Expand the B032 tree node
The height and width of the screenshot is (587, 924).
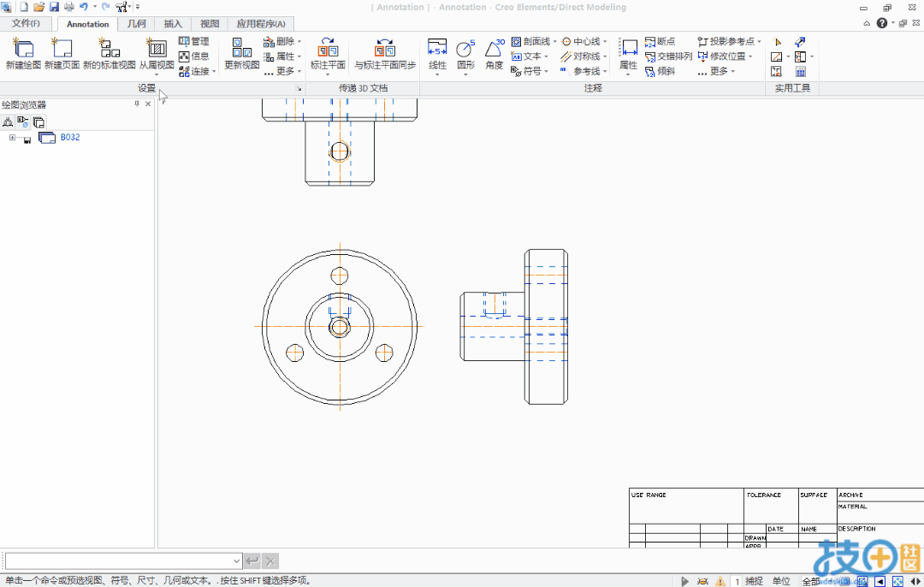click(x=12, y=137)
